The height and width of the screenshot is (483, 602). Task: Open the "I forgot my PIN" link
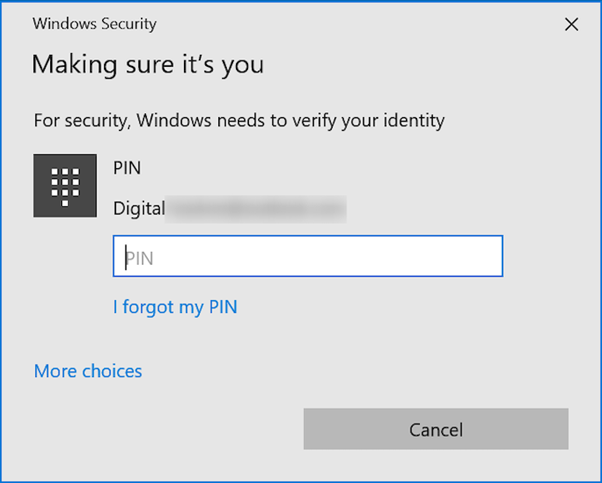[175, 307]
